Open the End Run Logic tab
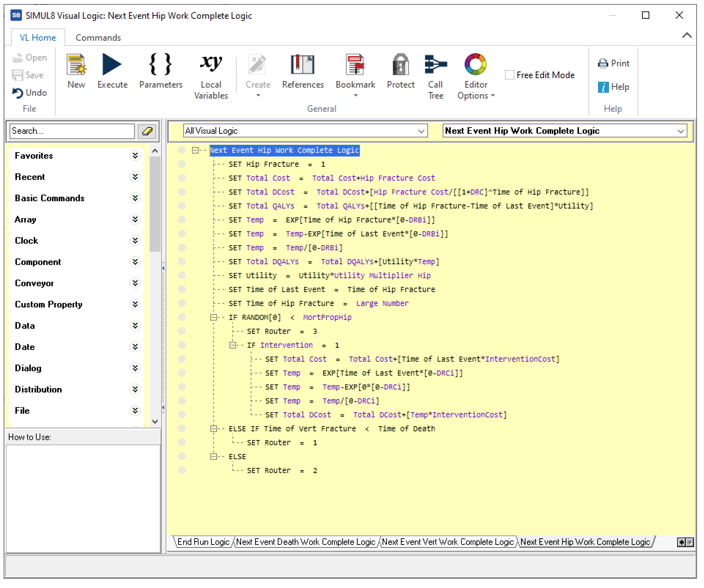 pos(203,542)
